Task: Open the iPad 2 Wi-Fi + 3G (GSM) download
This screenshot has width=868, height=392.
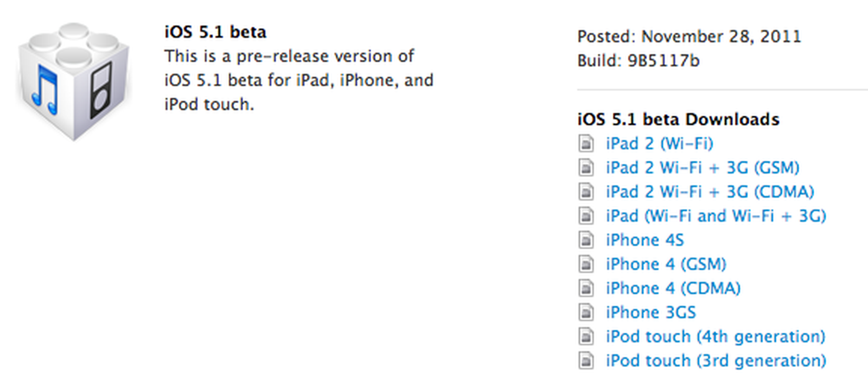Action: coord(701,167)
